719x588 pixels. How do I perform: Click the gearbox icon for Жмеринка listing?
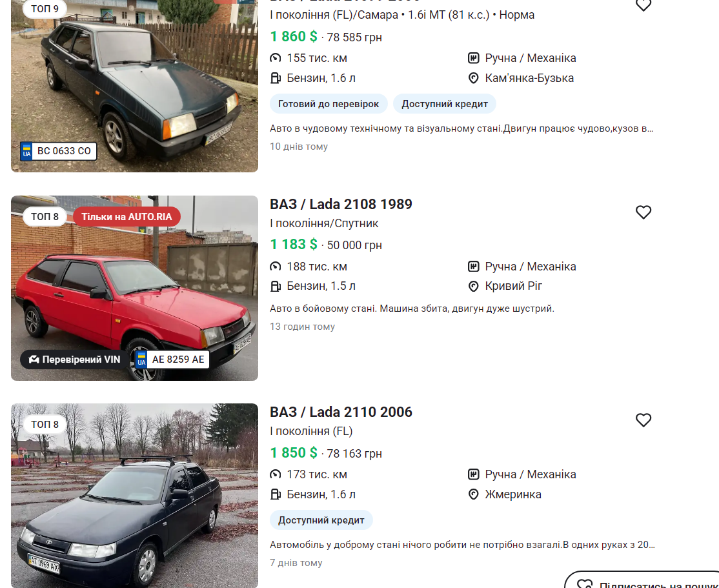[x=473, y=474]
